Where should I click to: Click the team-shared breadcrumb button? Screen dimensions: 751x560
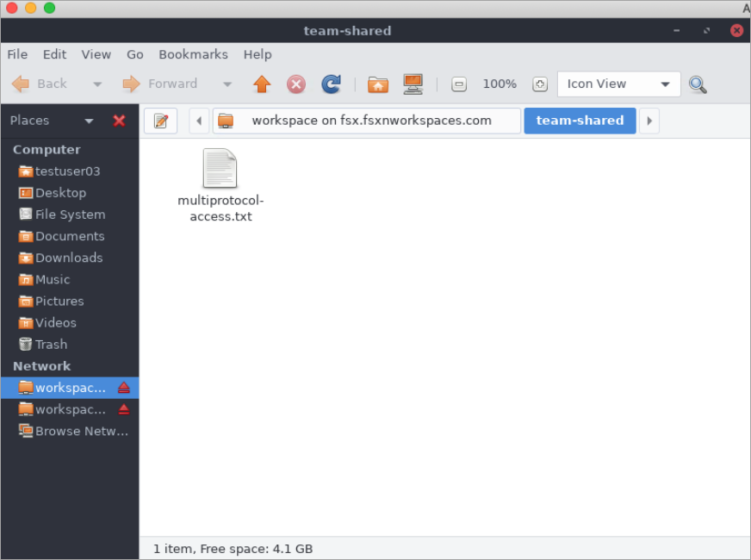coord(580,120)
